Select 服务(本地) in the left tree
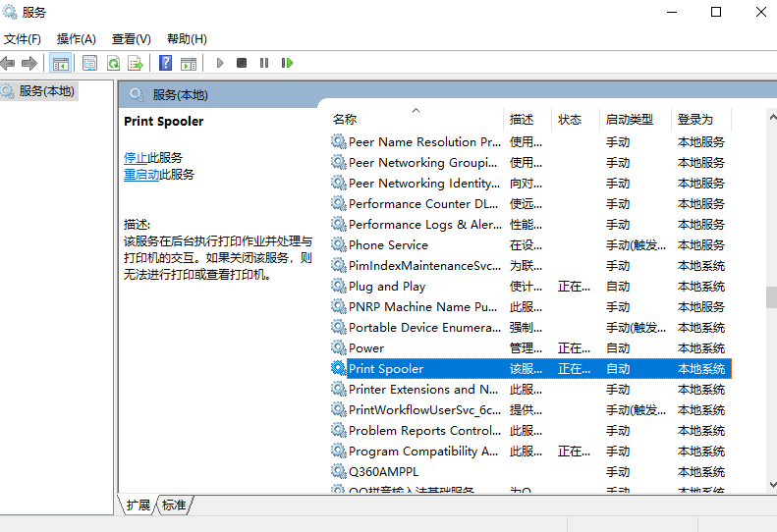This screenshot has height=532, width=777. point(46,90)
